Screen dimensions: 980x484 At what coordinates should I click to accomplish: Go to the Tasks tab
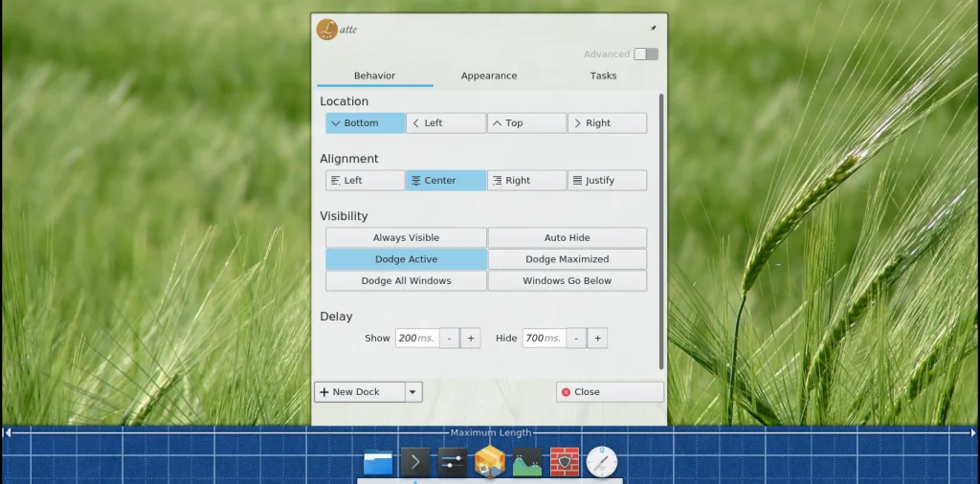(x=603, y=76)
